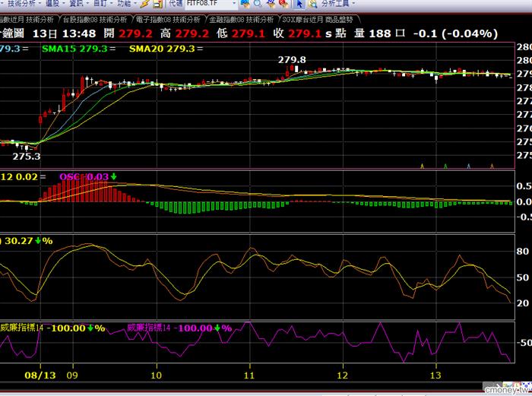Switch to the 電子指數08 技術分析 tab

pos(168,20)
